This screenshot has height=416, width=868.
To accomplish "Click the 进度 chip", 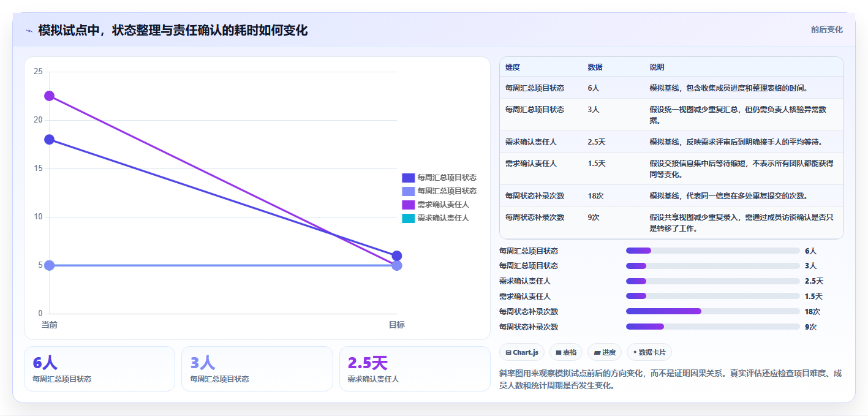I will pyautogui.click(x=604, y=352).
